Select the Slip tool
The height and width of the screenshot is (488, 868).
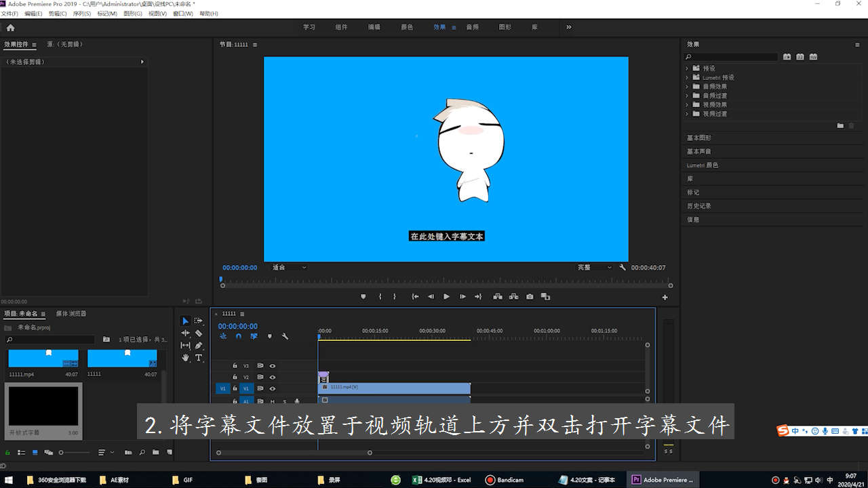185,345
